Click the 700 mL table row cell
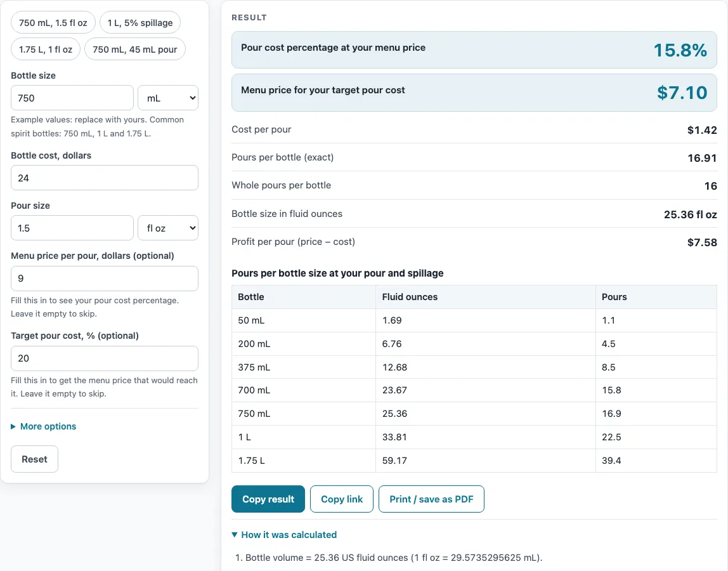This screenshot has height=571, width=728. tap(304, 390)
